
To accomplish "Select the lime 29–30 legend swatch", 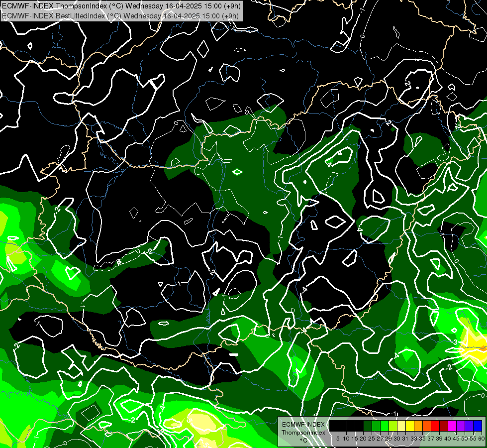I will pyautogui.click(x=393, y=426).
